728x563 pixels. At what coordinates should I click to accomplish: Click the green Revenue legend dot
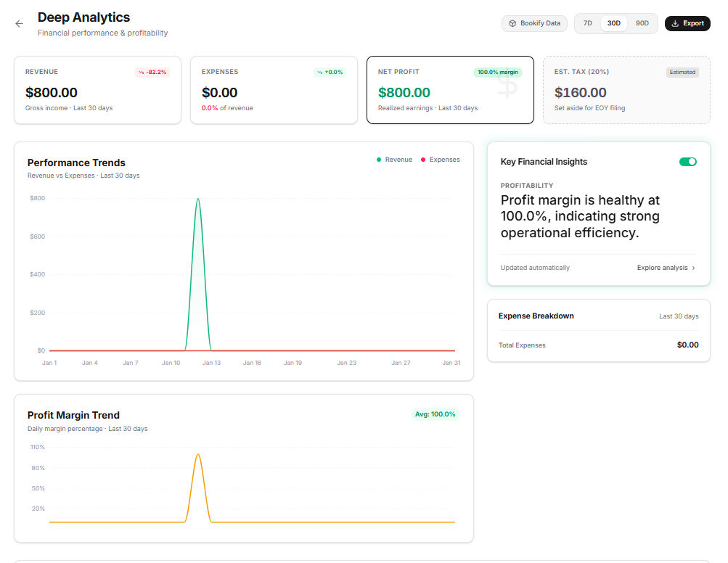[379, 160]
